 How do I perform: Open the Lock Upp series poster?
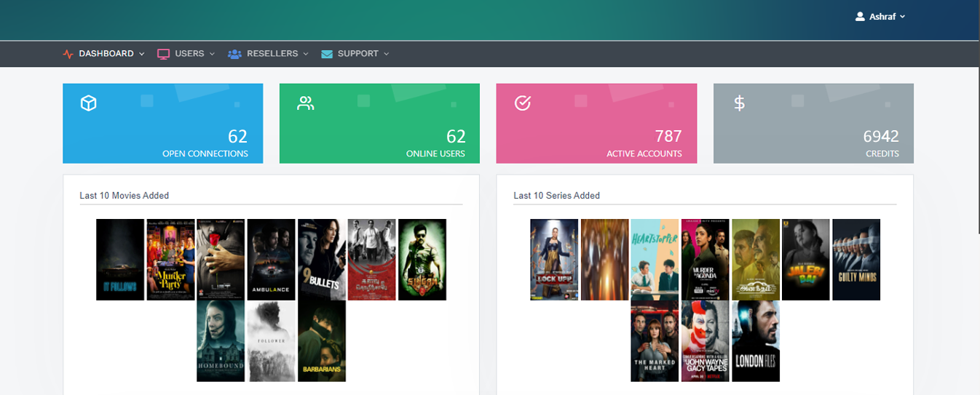554,260
